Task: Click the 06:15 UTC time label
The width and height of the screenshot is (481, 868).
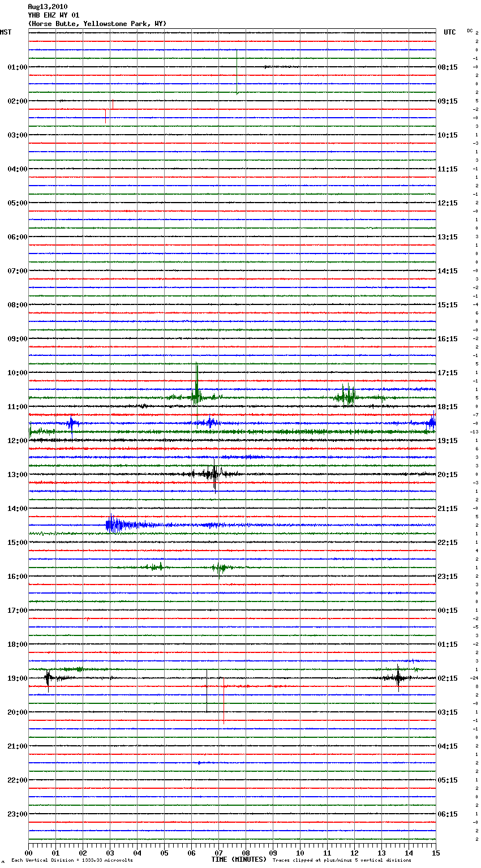Action: (x=448, y=814)
